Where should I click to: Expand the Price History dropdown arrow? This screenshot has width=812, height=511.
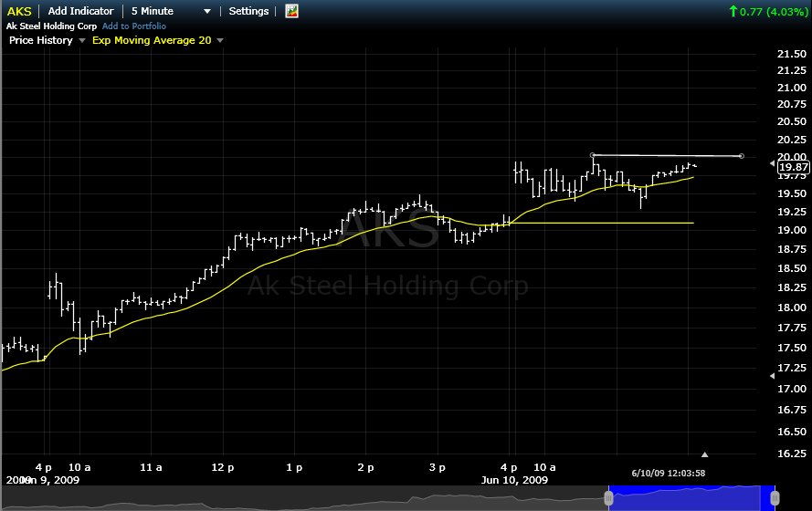coord(82,40)
